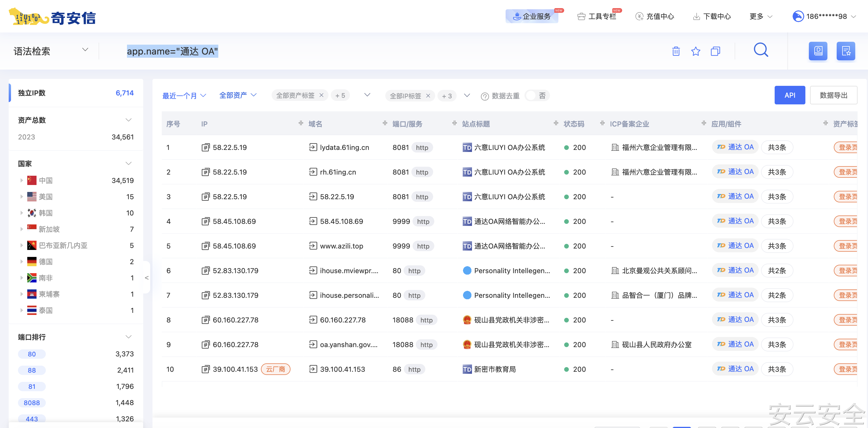Click domain oa.yanshan.gov.... in row 9
The width and height of the screenshot is (868, 428).
(348, 344)
